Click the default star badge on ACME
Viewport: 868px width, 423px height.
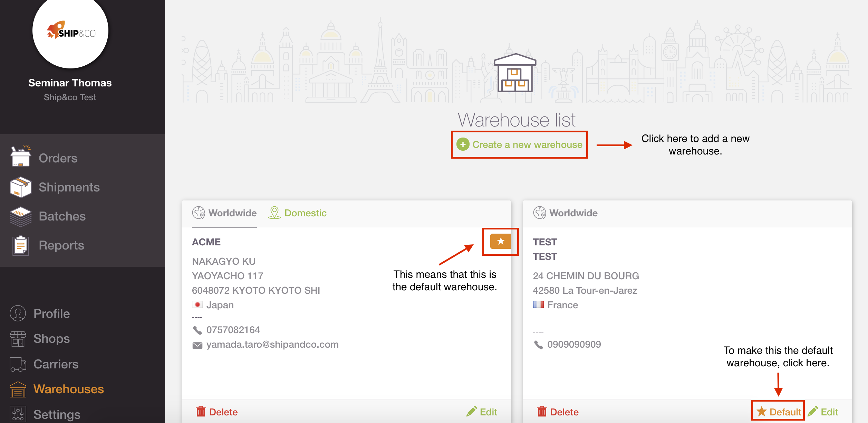[x=500, y=241]
